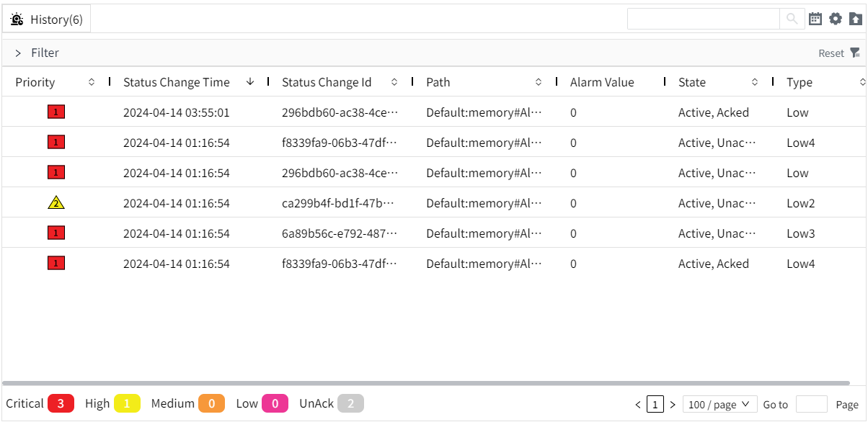
Task: Expand the Filter panel
Action: [18, 53]
